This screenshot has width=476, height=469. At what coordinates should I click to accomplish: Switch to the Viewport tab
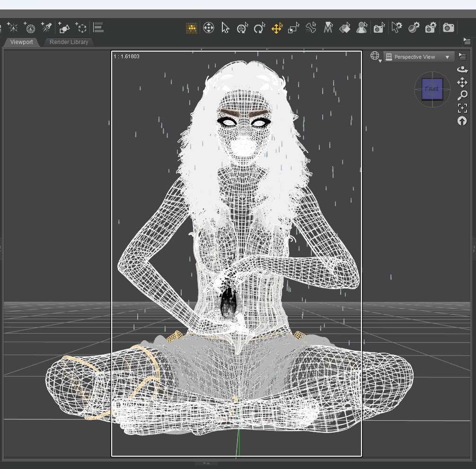coord(21,42)
